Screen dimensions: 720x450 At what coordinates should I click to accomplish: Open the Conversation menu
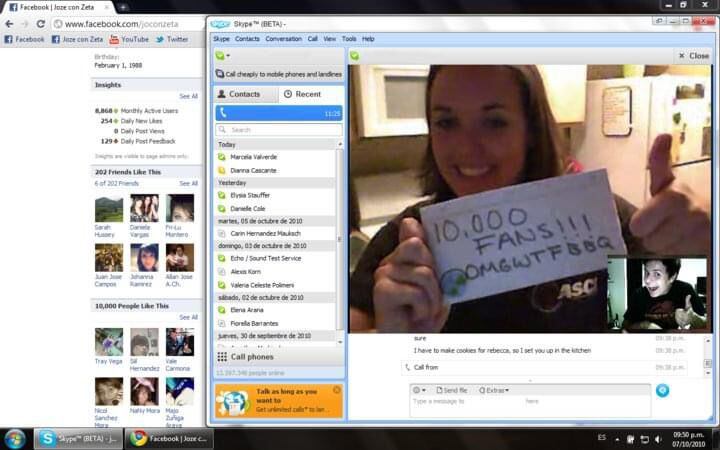(x=283, y=39)
